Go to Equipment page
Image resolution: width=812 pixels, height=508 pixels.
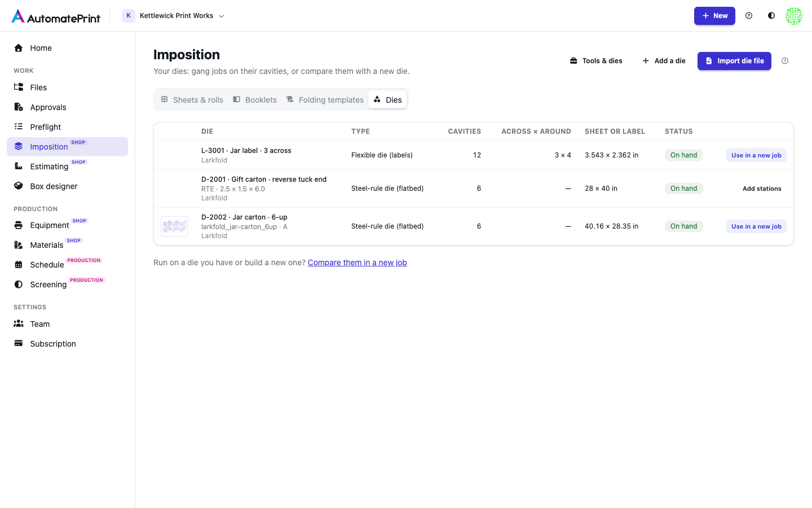point(67,225)
